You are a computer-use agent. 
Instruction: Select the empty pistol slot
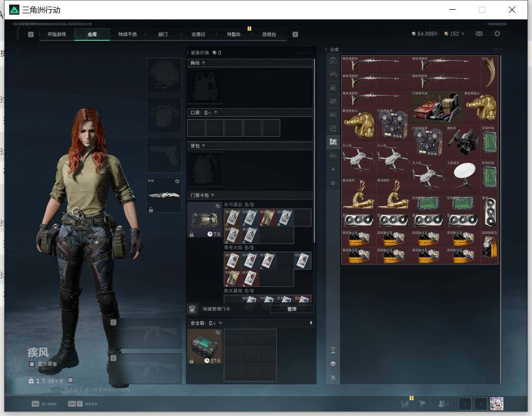(x=164, y=155)
